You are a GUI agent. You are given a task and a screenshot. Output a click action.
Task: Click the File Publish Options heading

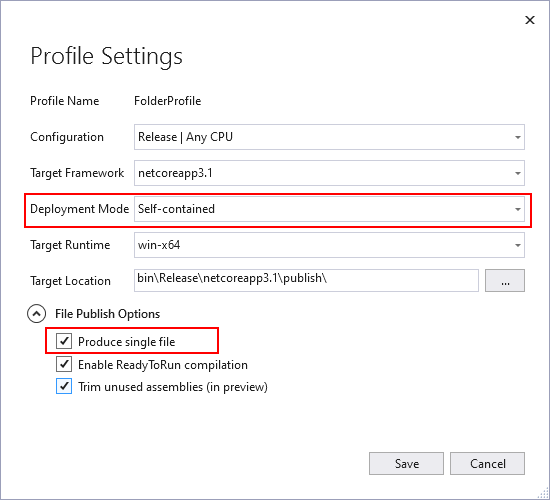(107, 314)
